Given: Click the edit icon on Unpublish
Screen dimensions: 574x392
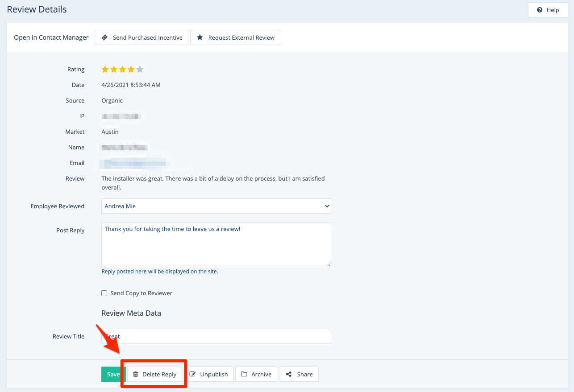Looking at the screenshot, I should 193,374.
